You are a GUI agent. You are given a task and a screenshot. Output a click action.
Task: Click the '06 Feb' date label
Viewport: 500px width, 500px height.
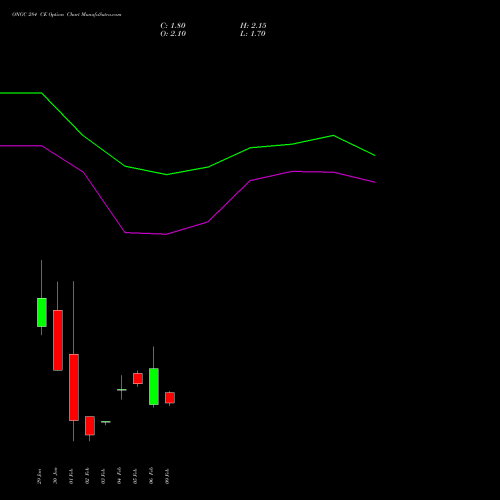click(151, 476)
